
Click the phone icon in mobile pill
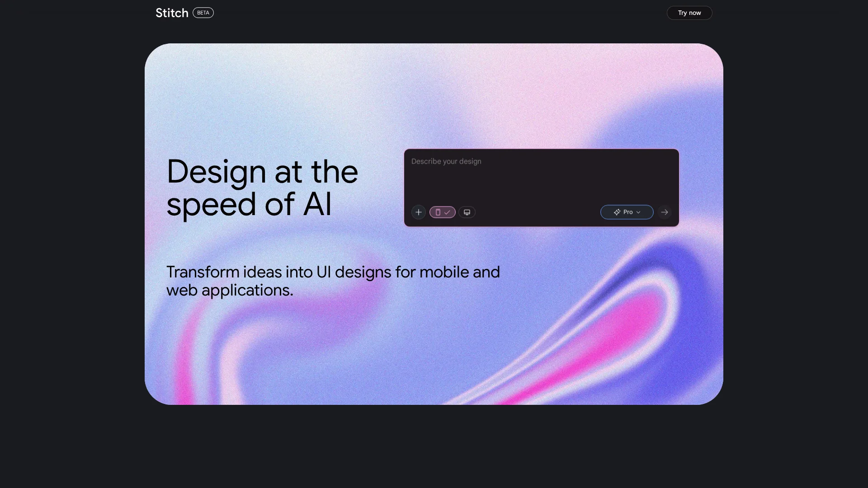438,212
